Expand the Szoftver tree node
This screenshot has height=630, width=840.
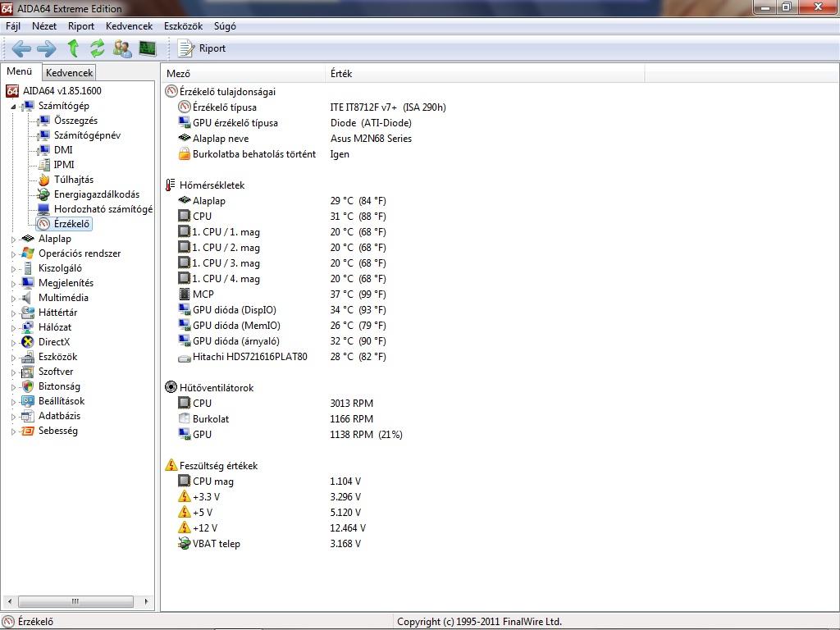tap(13, 372)
